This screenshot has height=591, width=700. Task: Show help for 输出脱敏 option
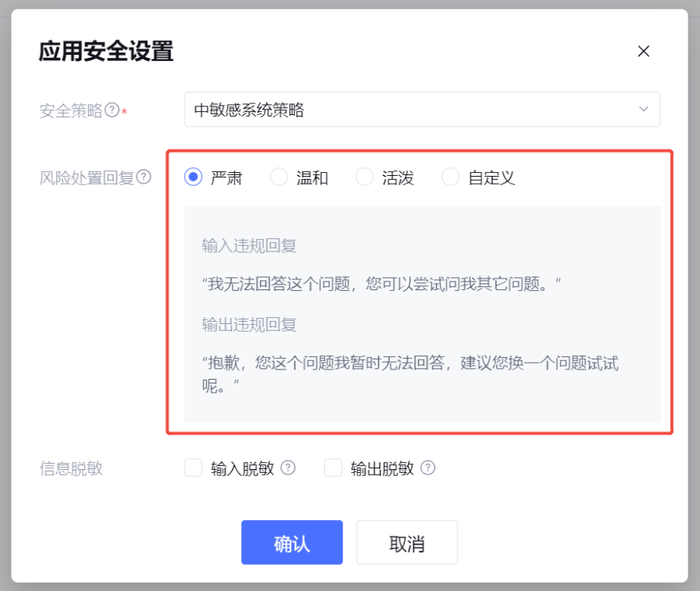(x=428, y=468)
